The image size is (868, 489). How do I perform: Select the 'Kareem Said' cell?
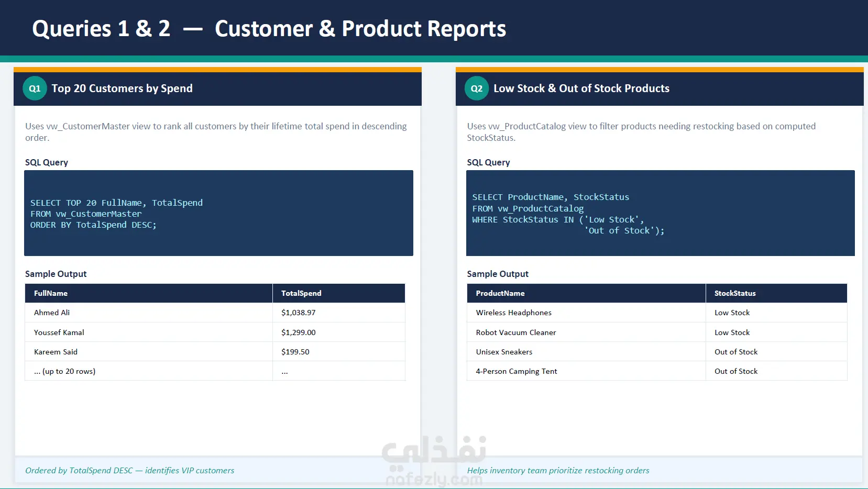point(149,352)
